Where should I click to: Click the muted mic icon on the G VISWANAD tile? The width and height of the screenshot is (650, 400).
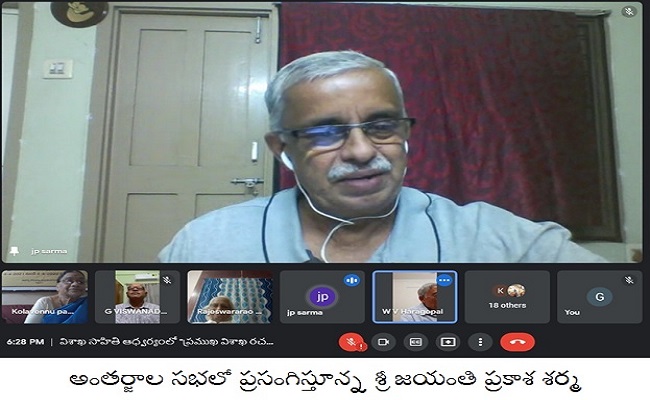[x=167, y=281]
